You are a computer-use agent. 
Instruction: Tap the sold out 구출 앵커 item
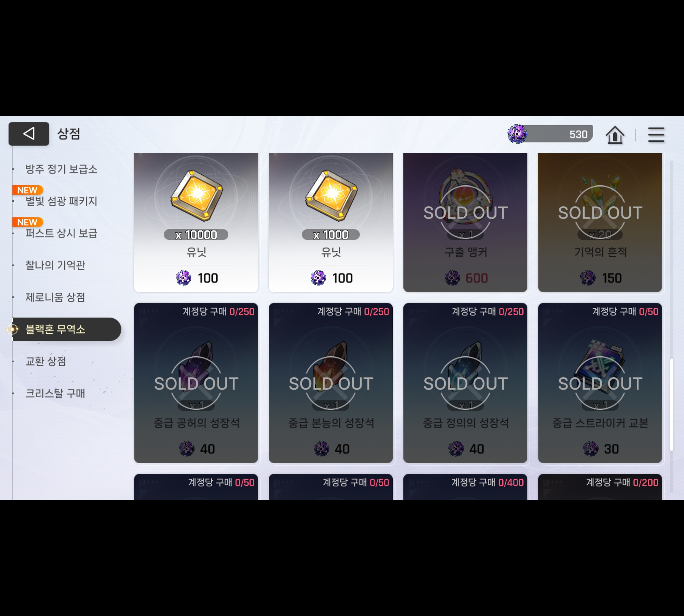pos(465,222)
